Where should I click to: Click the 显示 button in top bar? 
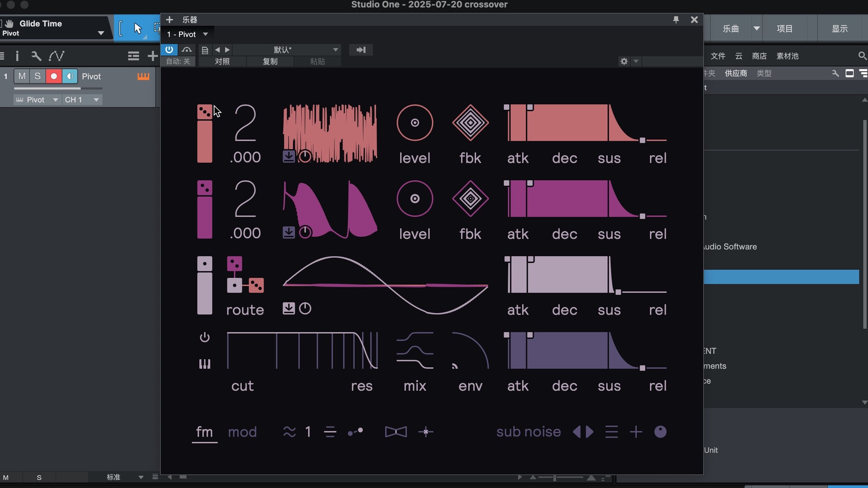click(840, 28)
